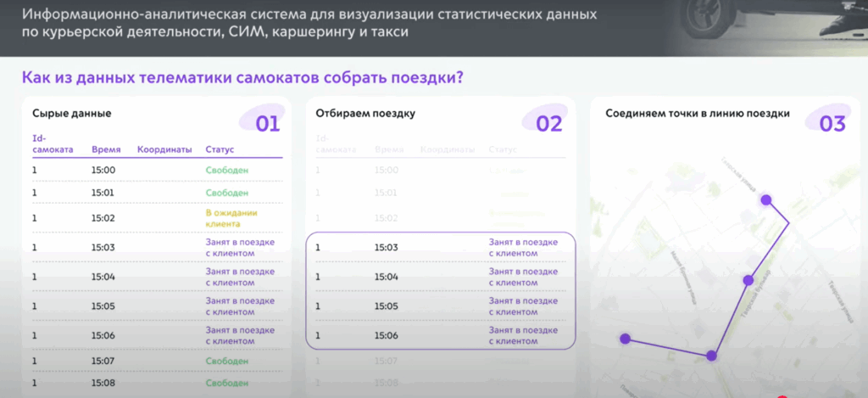Viewport: 868px width, 398px height.
Task: Select time 15:01 in Сырые данные table
Action: click(103, 193)
